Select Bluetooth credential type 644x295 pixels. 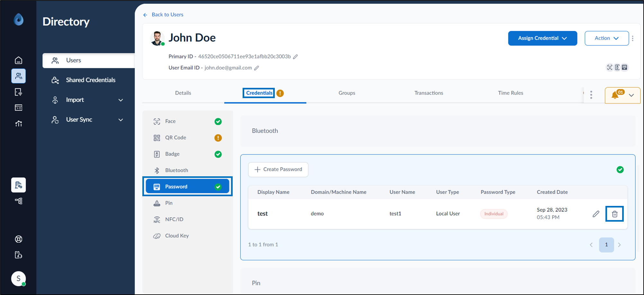point(188,170)
